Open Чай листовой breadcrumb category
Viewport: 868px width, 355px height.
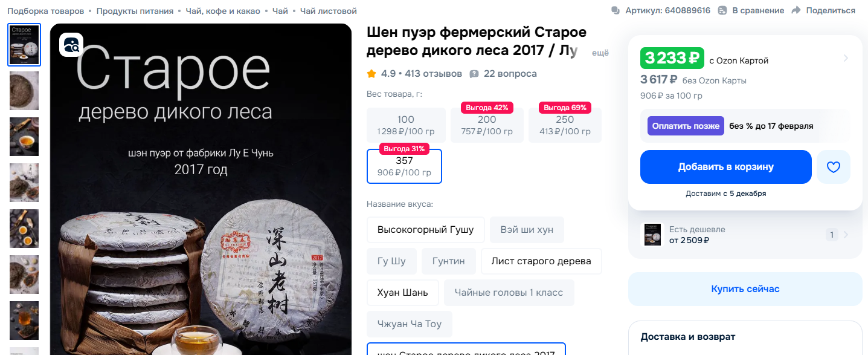pos(329,11)
